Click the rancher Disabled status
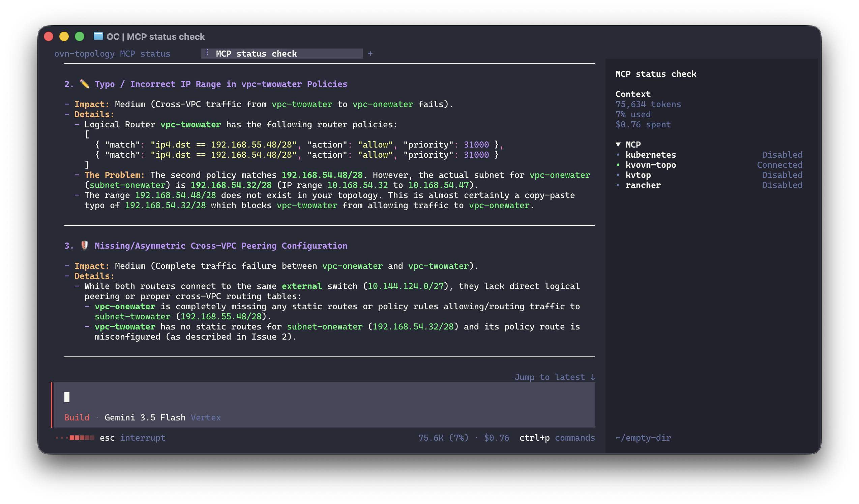The width and height of the screenshot is (859, 504). tap(782, 185)
